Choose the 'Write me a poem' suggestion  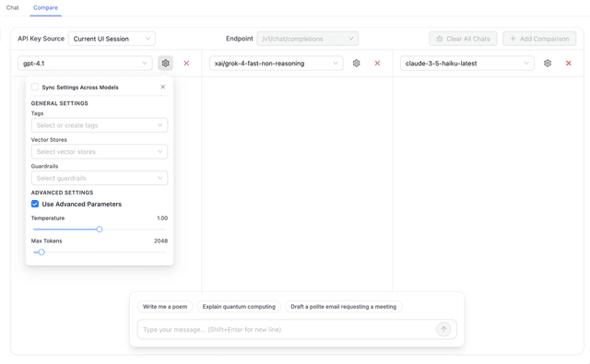click(x=165, y=307)
